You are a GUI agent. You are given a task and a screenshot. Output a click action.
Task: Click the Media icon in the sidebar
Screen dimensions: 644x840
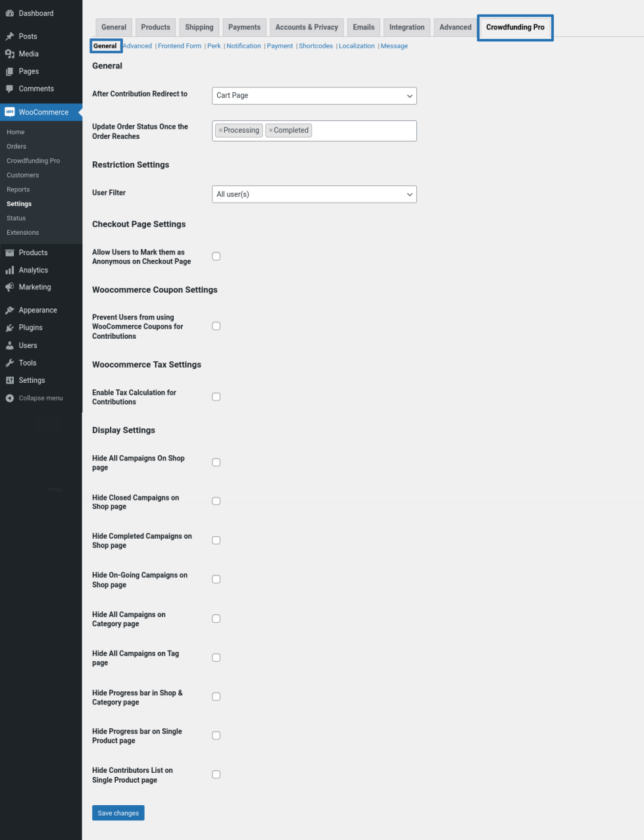click(10, 54)
